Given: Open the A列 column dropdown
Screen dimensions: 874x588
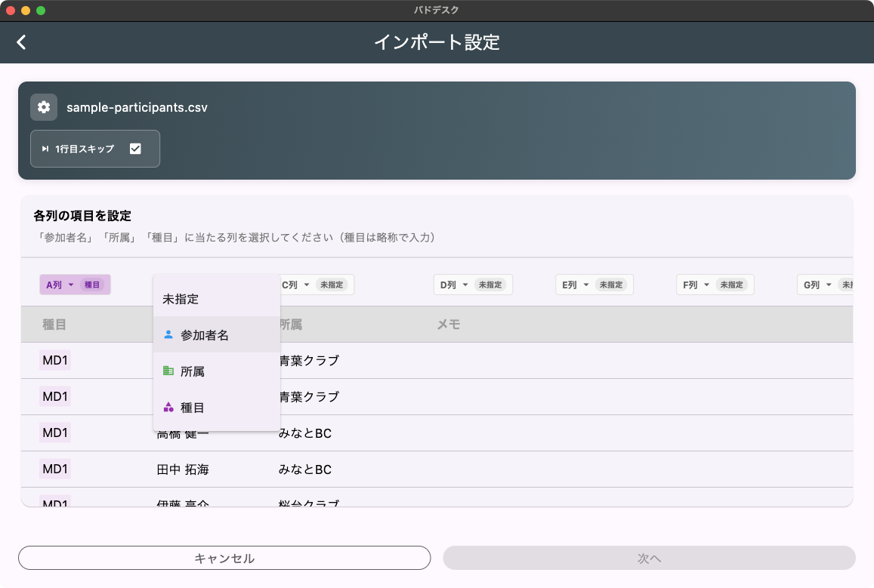Looking at the screenshot, I should [76, 285].
